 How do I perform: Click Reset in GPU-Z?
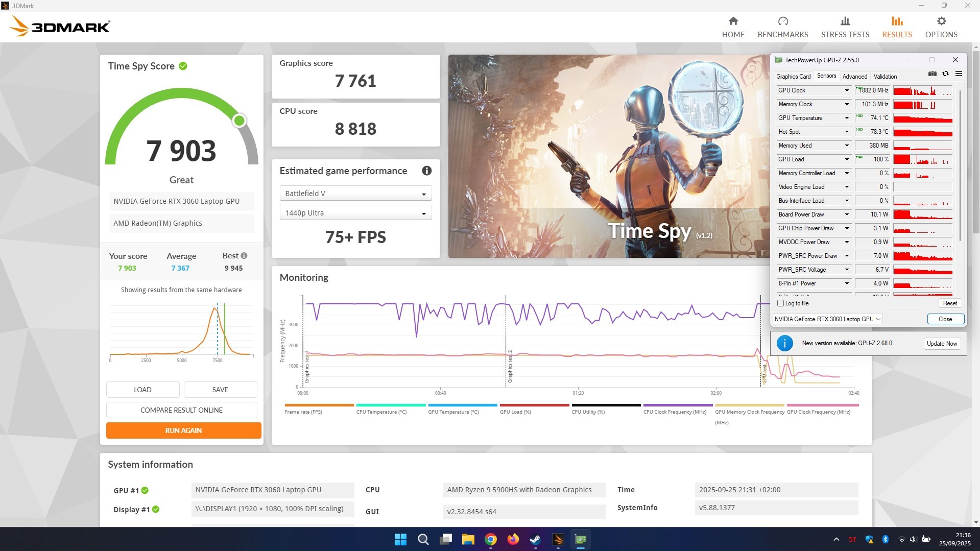[950, 303]
